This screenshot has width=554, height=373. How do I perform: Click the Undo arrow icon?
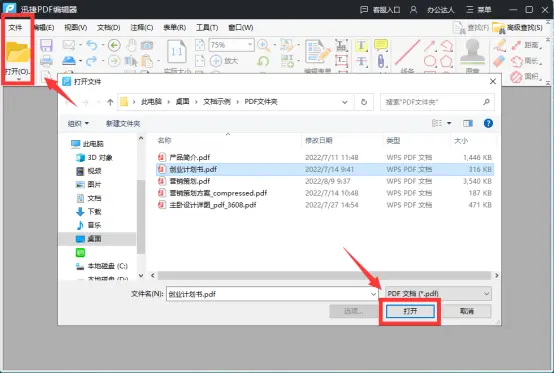coord(92,45)
